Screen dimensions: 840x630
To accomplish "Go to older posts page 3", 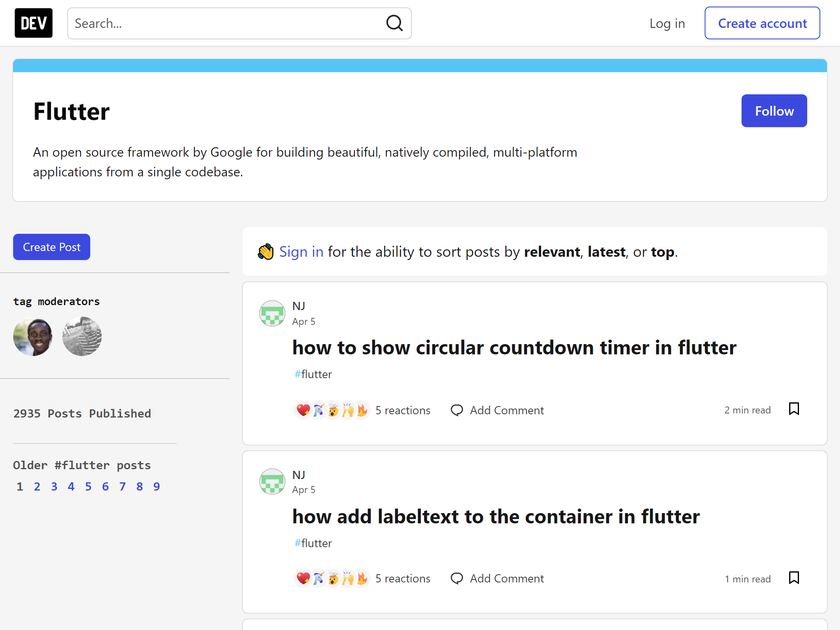I will (x=54, y=486).
